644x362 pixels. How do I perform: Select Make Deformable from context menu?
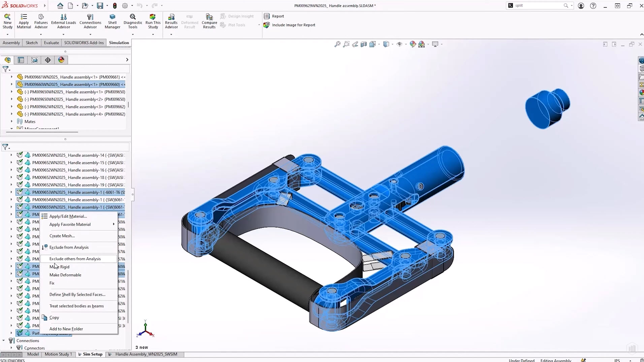[65, 275]
